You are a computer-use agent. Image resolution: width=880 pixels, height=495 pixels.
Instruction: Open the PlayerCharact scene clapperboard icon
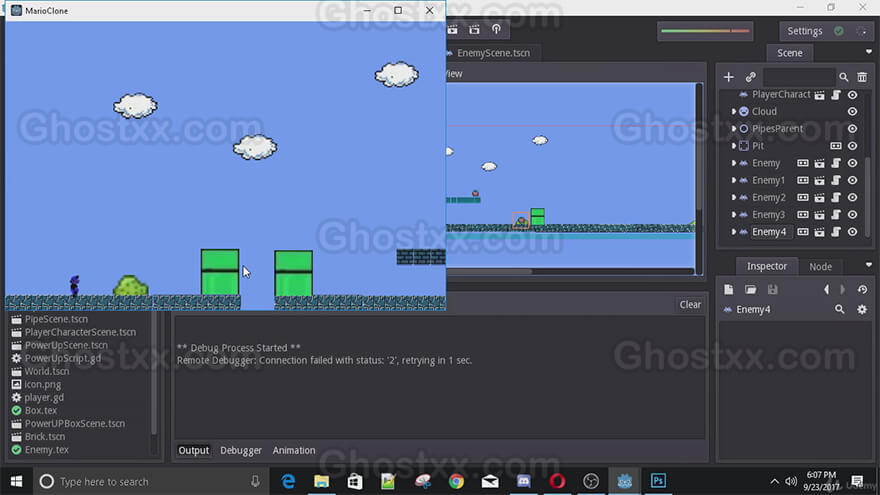(x=819, y=95)
